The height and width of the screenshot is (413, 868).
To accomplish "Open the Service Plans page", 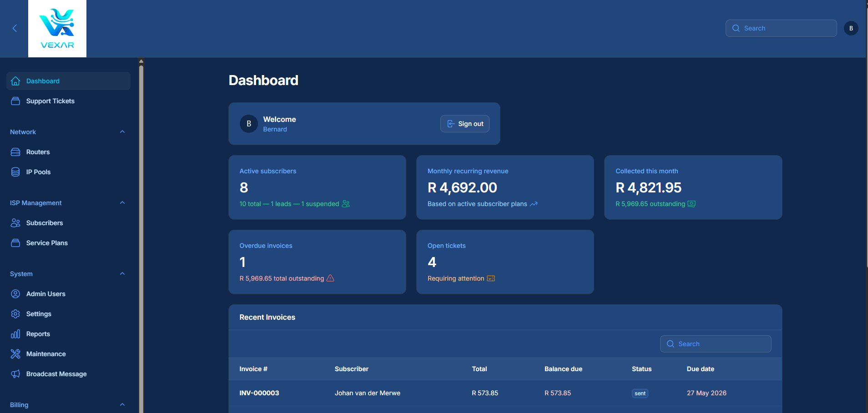I will click(x=68, y=243).
